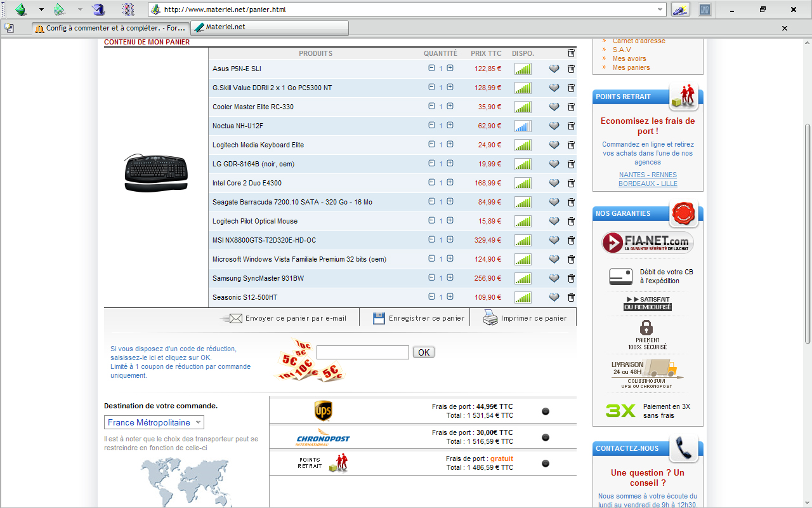Delete Seasonic S12-500HT with trash icon
Viewport: 812px width, 508px height.
[571, 297]
